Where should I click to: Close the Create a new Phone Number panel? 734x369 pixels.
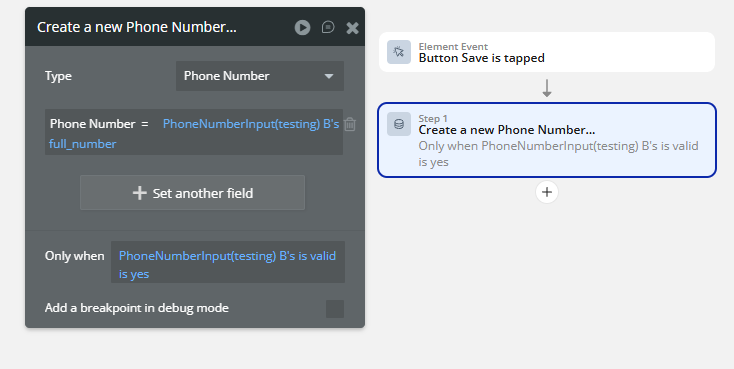pyautogui.click(x=352, y=28)
